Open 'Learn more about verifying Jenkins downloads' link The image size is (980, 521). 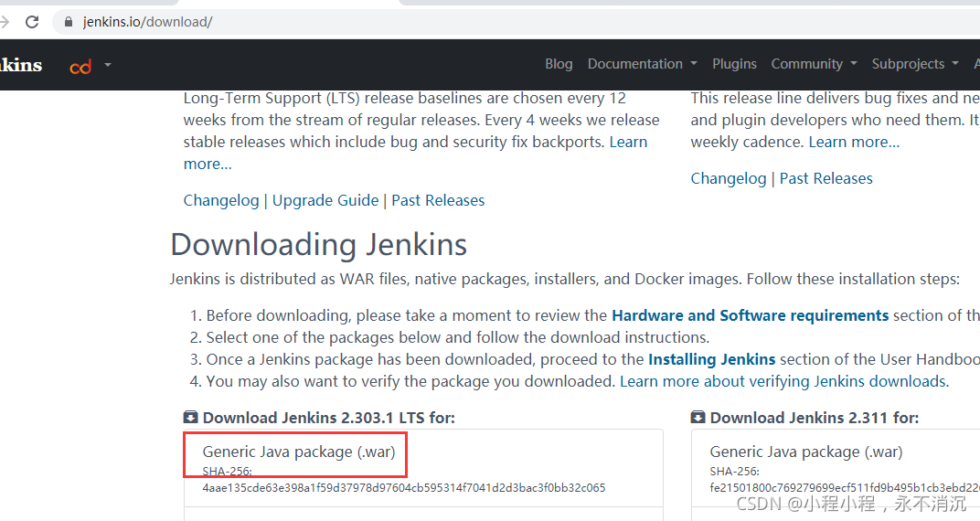[784, 381]
